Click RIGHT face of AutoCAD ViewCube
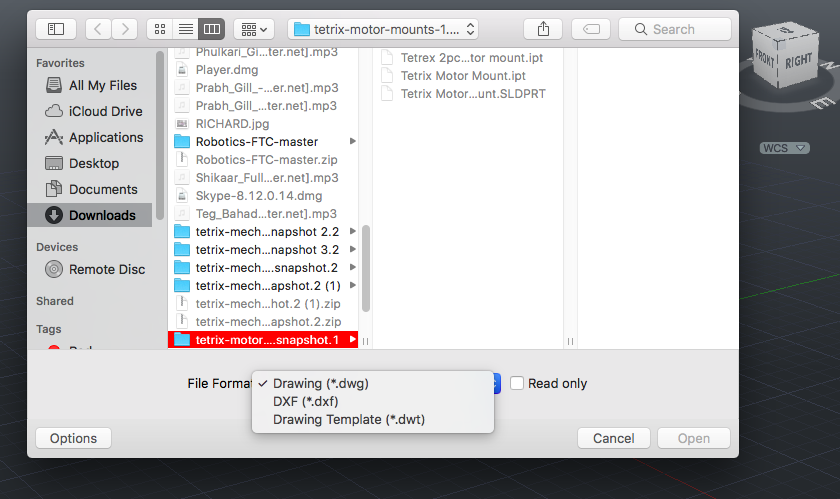This screenshot has width=840, height=499. pos(798,62)
